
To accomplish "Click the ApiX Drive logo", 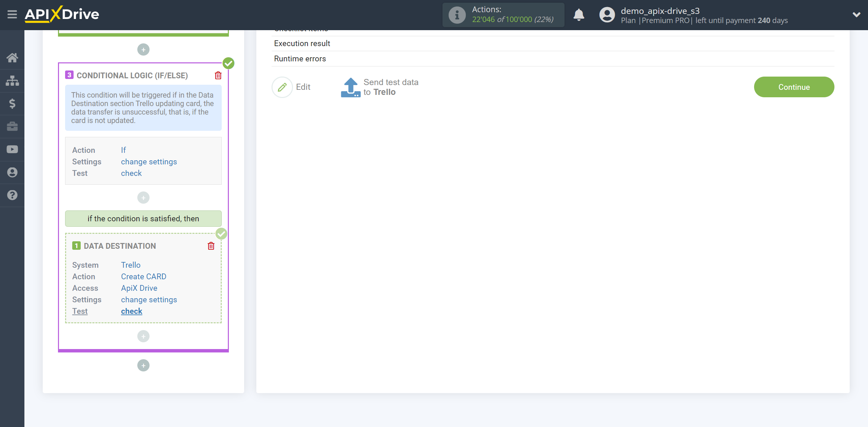I will [x=62, y=14].
